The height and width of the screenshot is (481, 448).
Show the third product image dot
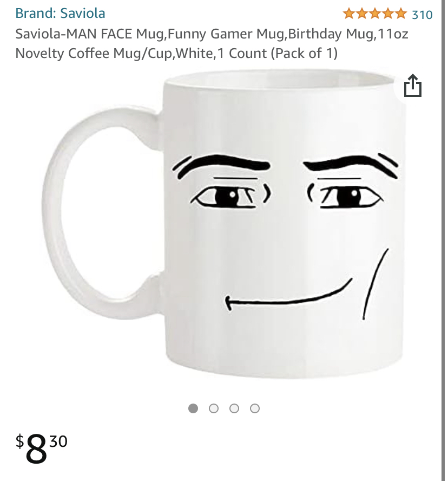[x=234, y=408]
